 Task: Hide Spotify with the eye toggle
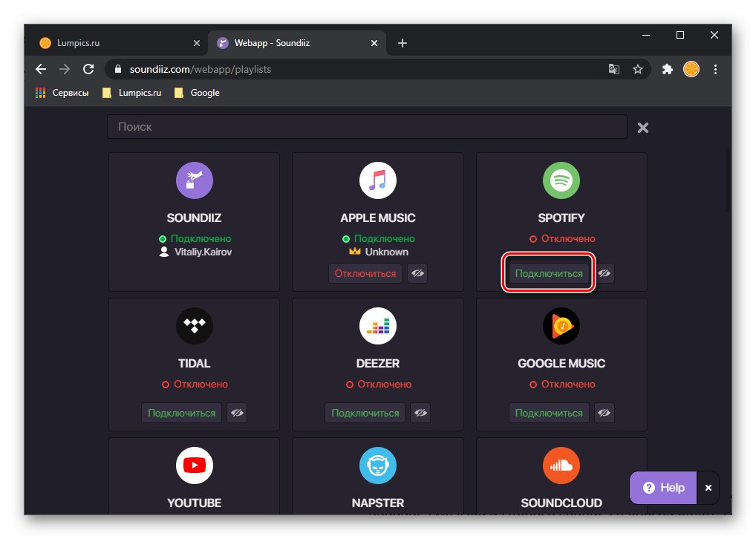tap(604, 273)
